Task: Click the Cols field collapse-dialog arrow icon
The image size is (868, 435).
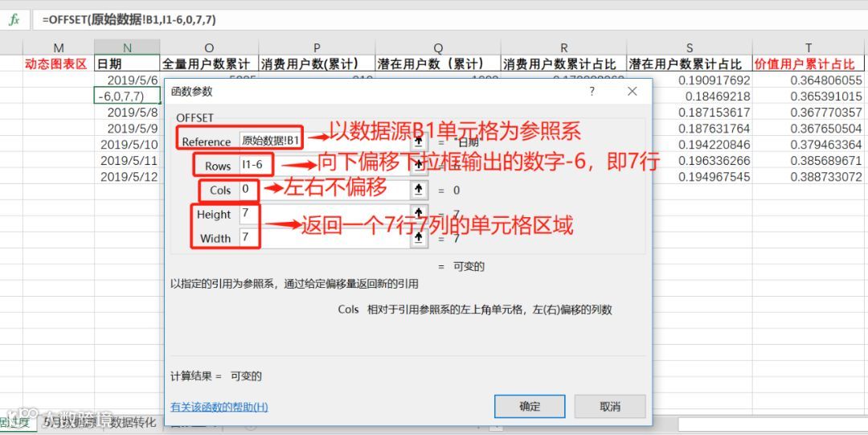Action: 419,190
